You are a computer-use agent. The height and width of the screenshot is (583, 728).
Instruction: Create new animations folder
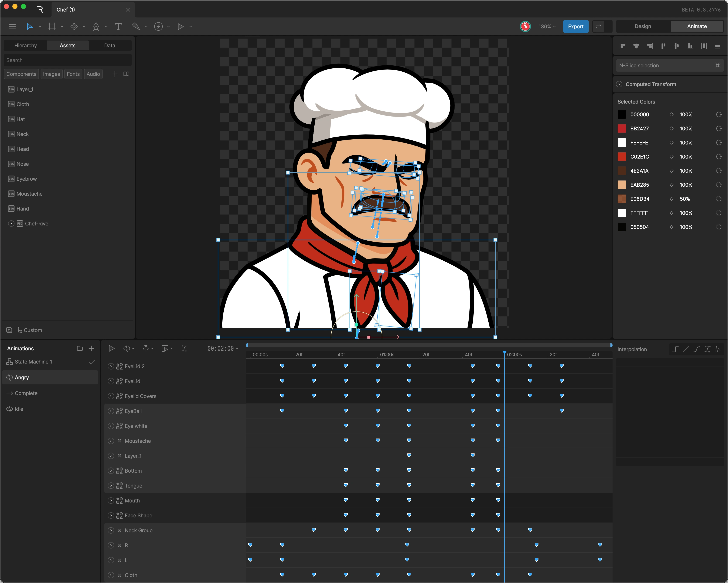80,348
